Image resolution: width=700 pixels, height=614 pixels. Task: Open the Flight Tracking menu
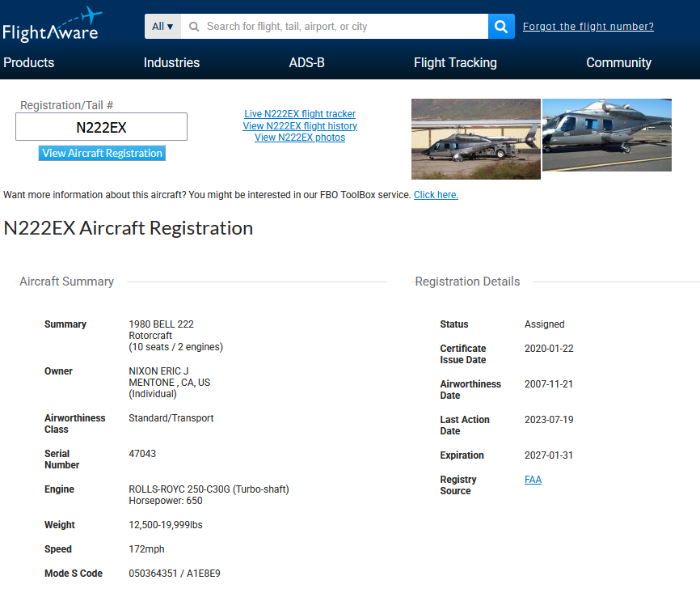(455, 63)
